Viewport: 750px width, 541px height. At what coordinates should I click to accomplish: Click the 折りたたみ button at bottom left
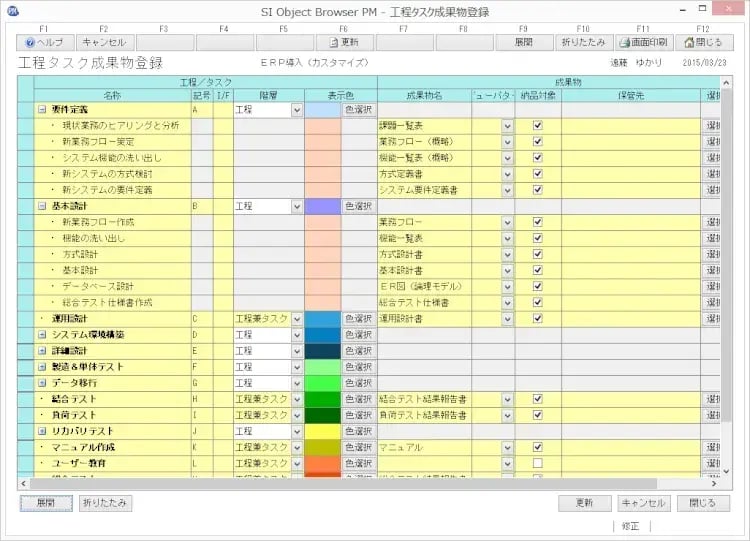pos(105,503)
